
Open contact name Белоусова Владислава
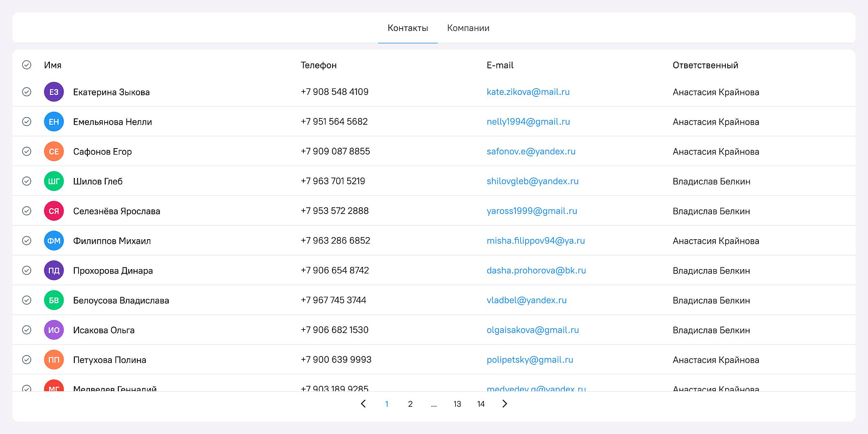pyautogui.click(x=121, y=301)
